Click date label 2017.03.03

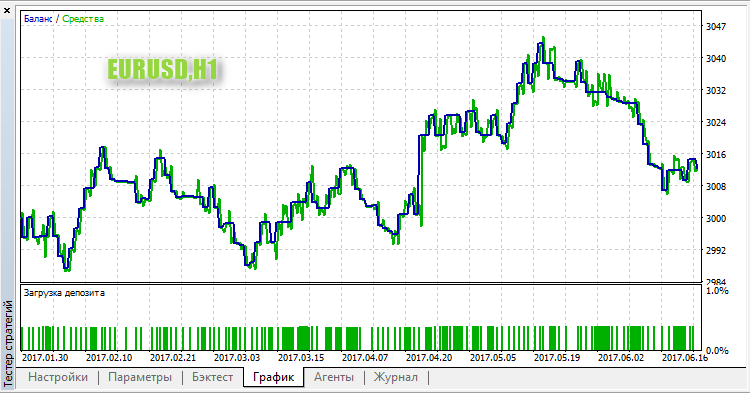tap(237, 358)
